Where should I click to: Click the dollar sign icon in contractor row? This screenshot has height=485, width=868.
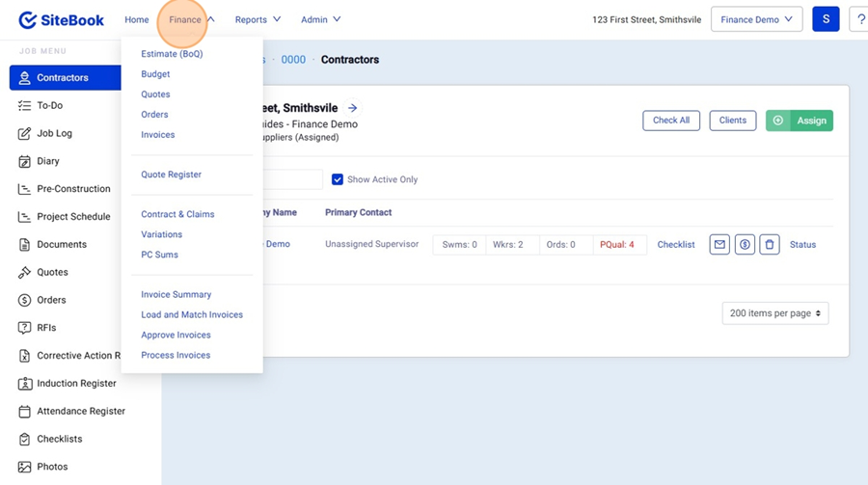coord(745,245)
